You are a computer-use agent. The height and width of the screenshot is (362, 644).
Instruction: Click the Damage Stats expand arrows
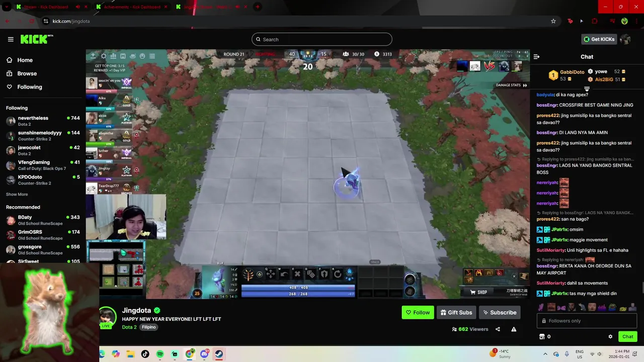[525, 85]
